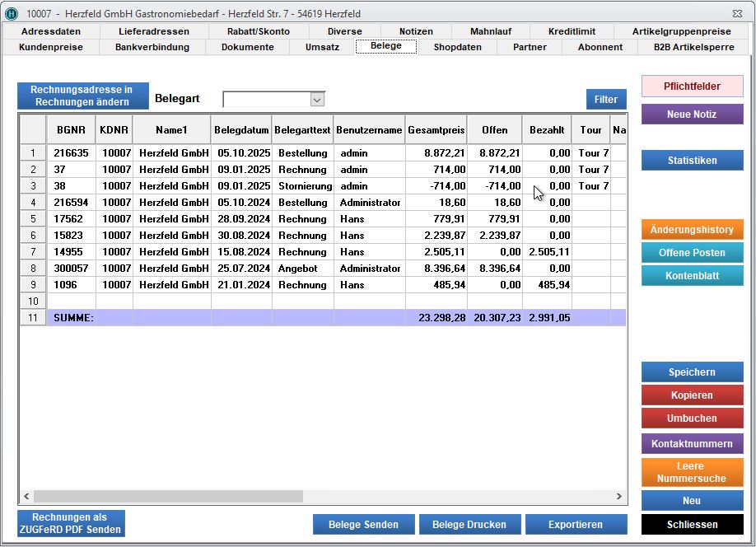This screenshot has height=547, width=756.
Task: Click horizontal scrollbar right arrow
Action: coord(619,497)
